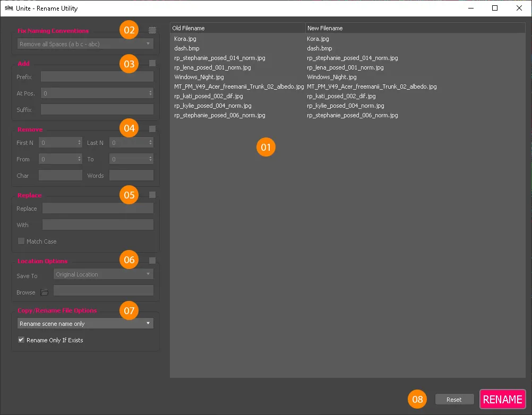Click Kora.jpg in New Filename column
The height and width of the screenshot is (415, 532).
318,39
